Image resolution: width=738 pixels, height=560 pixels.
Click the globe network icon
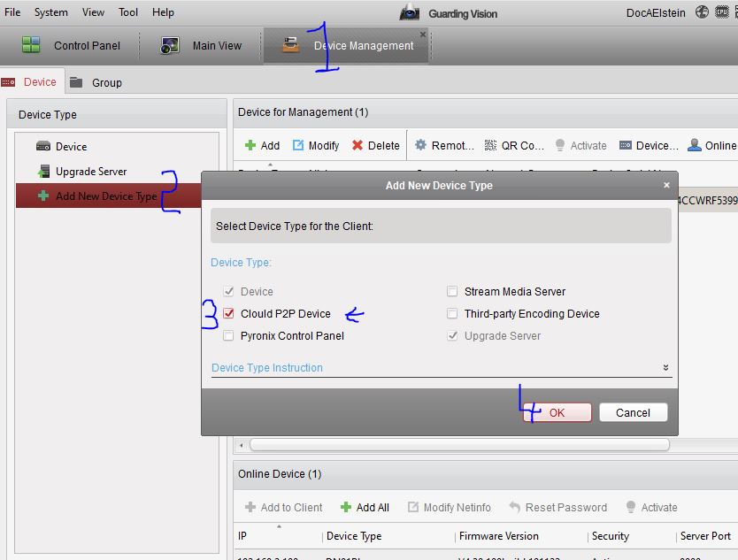tap(702, 12)
